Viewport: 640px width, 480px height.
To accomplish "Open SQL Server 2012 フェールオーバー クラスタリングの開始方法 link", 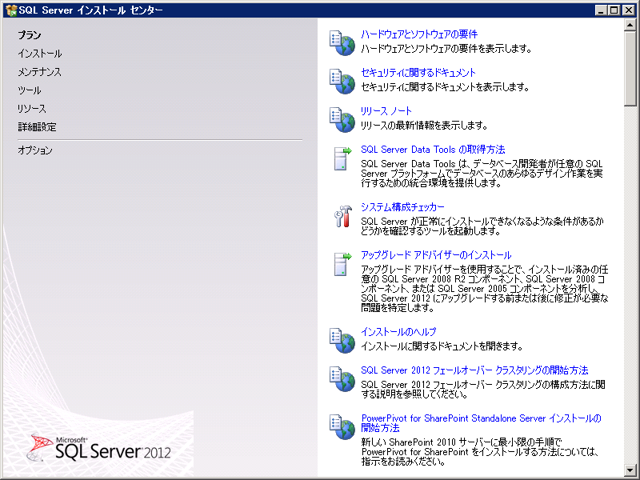I will pos(474,370).
